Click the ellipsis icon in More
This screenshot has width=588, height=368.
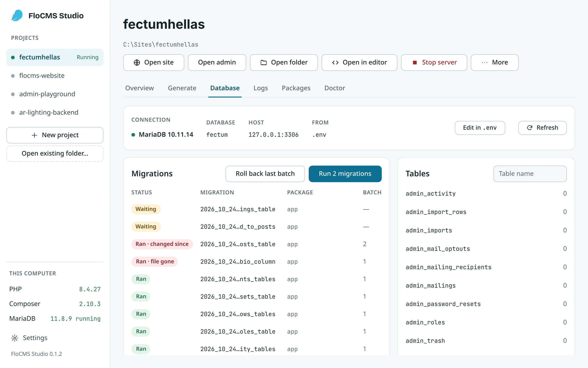[484, 63]
